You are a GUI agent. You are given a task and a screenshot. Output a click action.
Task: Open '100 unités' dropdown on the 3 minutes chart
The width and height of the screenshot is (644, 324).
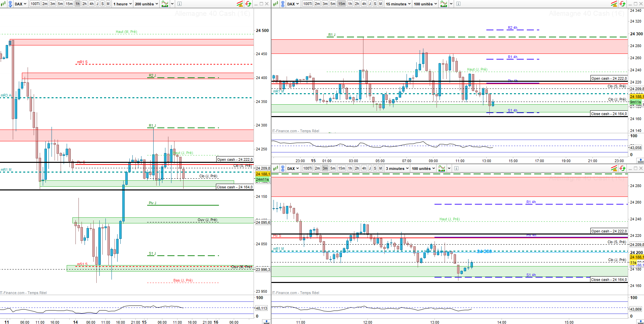click(423, 168)
